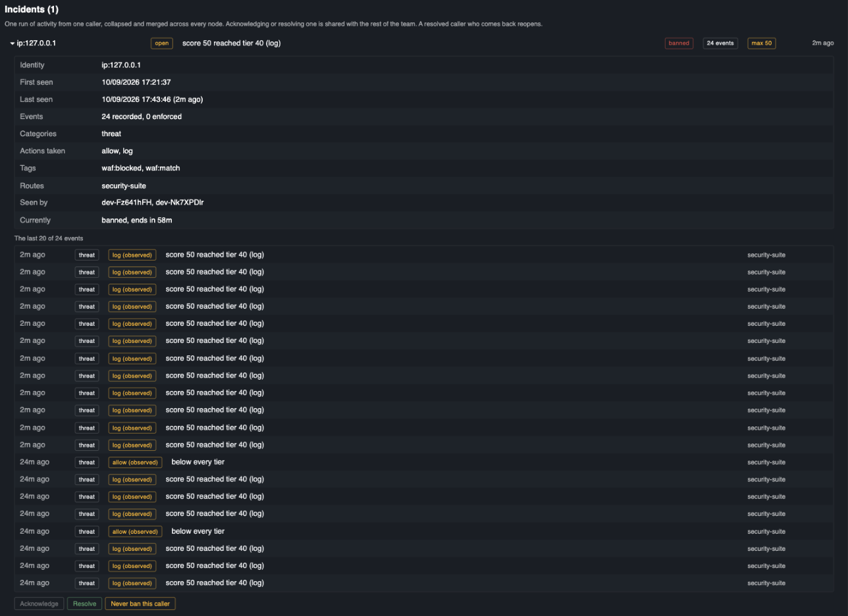Click the Seen by node names value
The image size is (848, 616).
coord(153,203)
